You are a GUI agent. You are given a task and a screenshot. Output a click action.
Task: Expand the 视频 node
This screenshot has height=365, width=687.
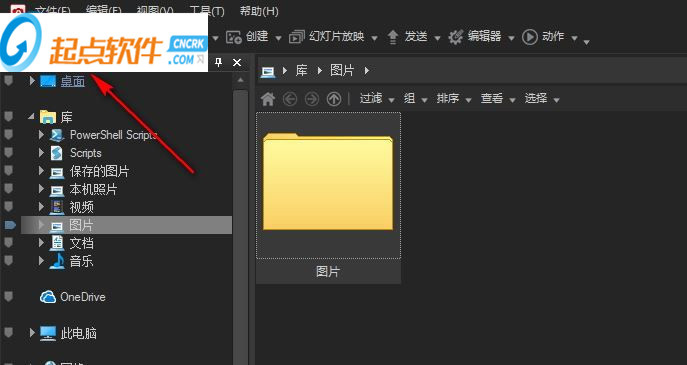[x=42, y=207]
